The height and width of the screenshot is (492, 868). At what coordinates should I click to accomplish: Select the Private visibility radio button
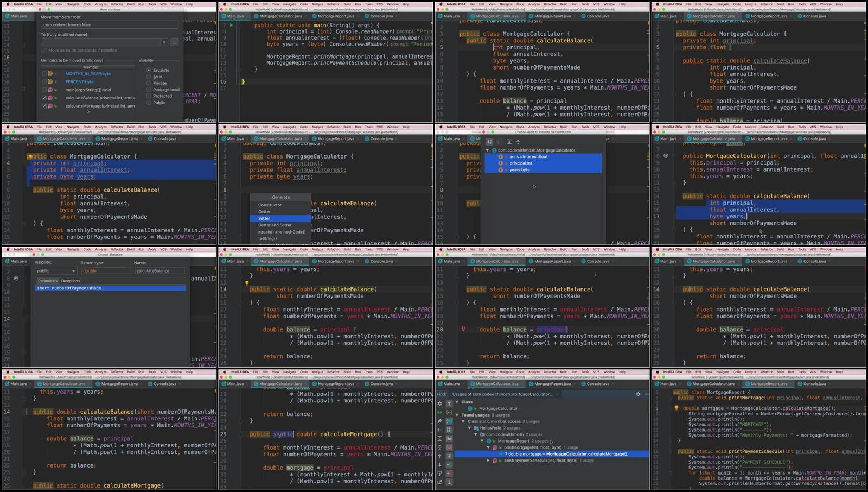(149, 83)
